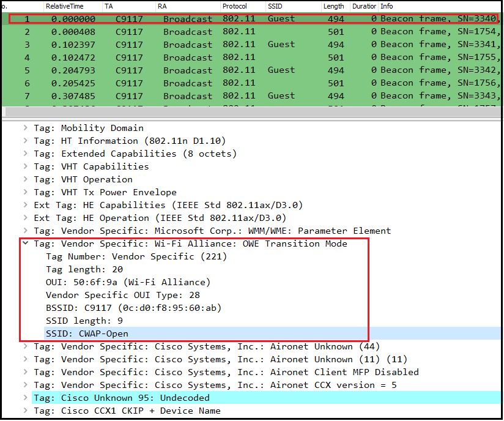Expand the Extended Capabilities (8 octets) tag
Viewport: 504px width, 421px height.
tap(24, 154)
